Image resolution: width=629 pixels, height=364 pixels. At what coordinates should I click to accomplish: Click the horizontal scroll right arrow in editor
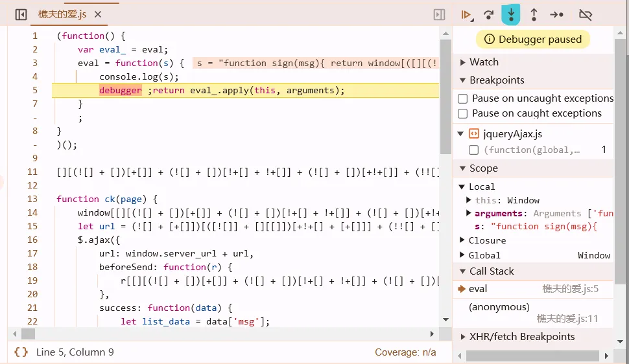coord(432,334)
